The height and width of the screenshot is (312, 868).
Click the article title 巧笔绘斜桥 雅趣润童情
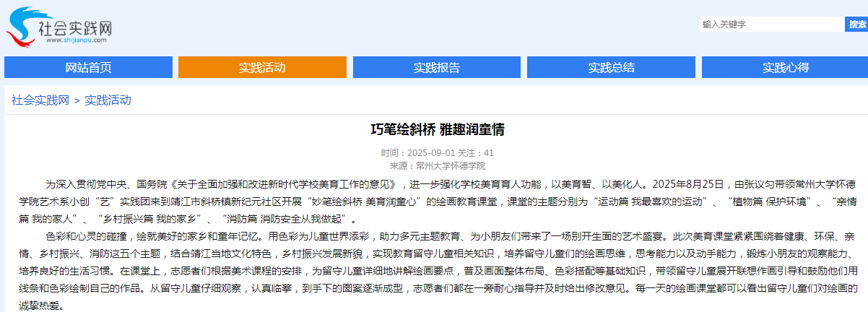click(x=437, y=130)
